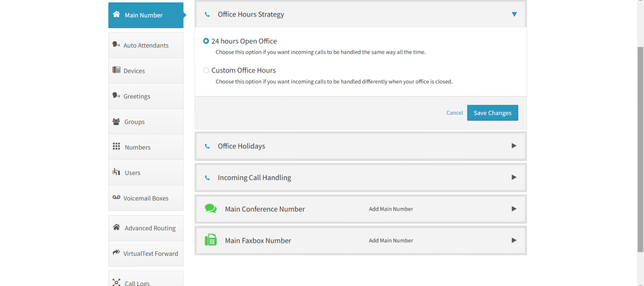This screenshot has height=286, width=644.
Task: Click the Devices desk phone icon
Action: (x=116, y=70)
